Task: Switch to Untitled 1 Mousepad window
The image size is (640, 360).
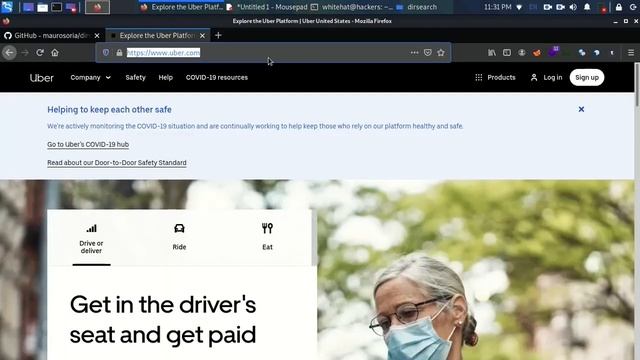Action: click(267, 7)
